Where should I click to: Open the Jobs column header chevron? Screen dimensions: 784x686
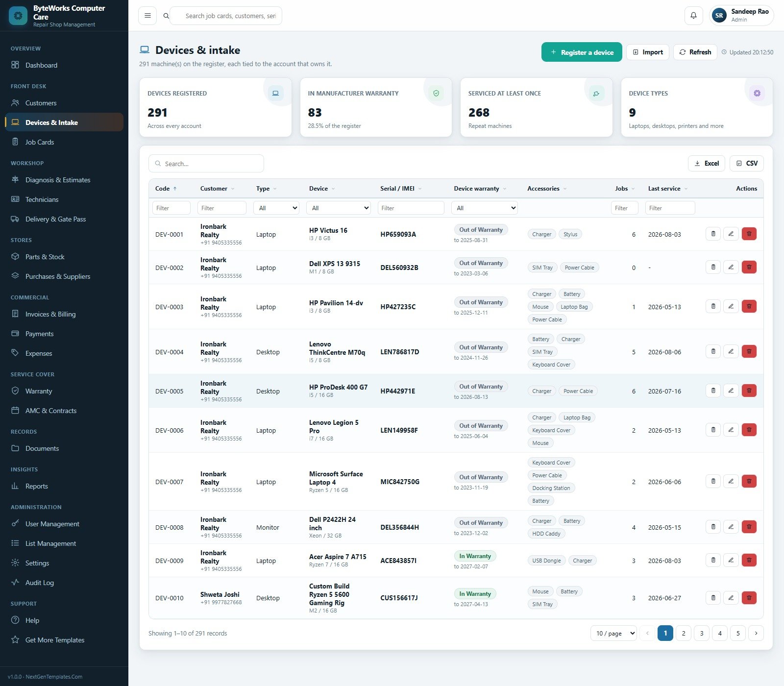coord(633,189)
